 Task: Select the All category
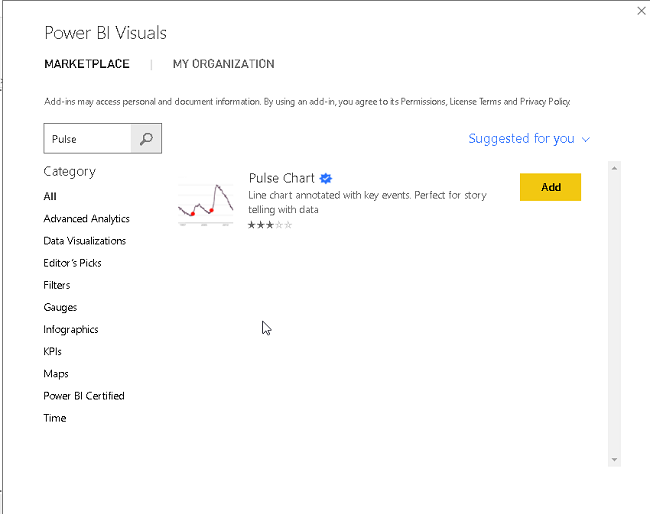[50, 197]
